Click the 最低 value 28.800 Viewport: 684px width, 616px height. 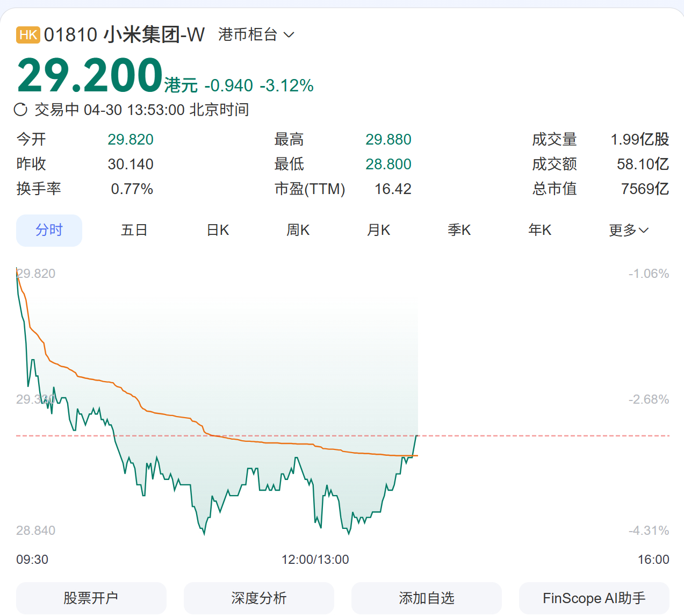click(x=388, y=164)
